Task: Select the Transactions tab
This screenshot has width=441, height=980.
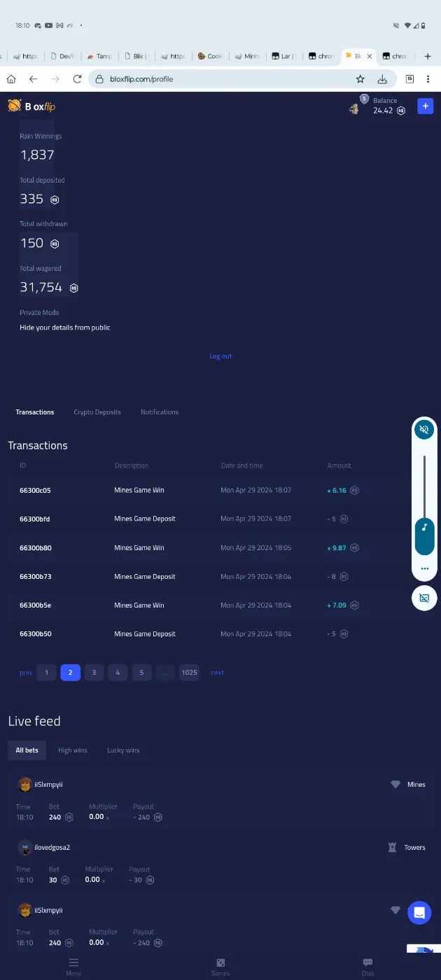Action: 35,412
